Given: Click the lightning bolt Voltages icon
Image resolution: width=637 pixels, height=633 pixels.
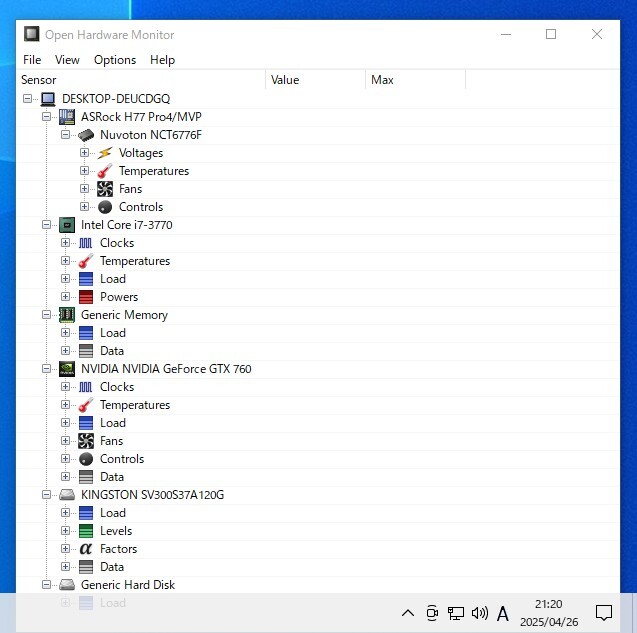Looking at the screenshot, I should (x=105, y=153).
